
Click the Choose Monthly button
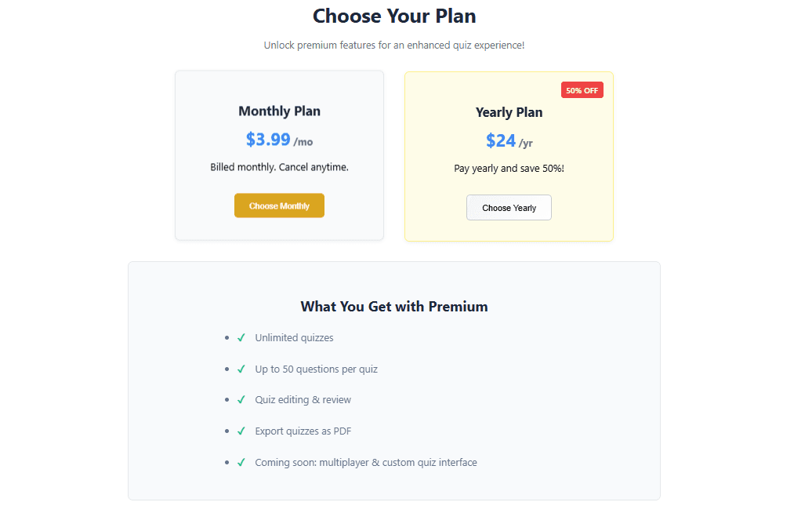pos(279,206)
